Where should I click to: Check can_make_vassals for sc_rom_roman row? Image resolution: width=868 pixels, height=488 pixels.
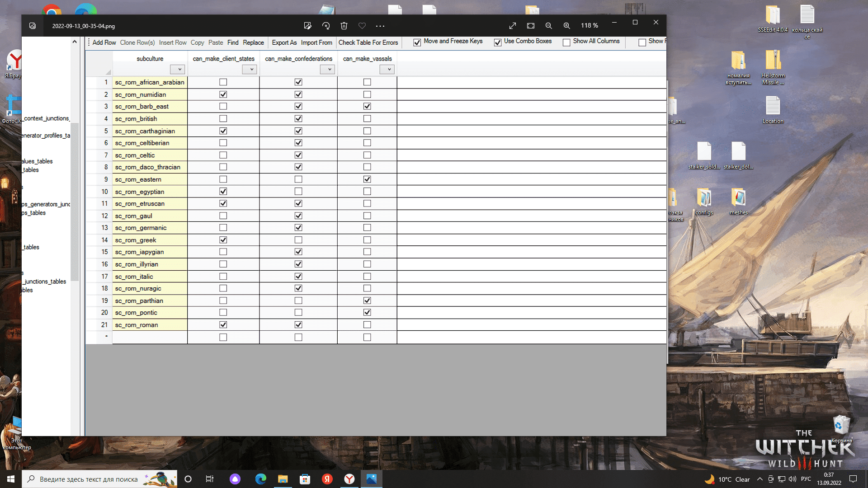[x=367, y=325]
